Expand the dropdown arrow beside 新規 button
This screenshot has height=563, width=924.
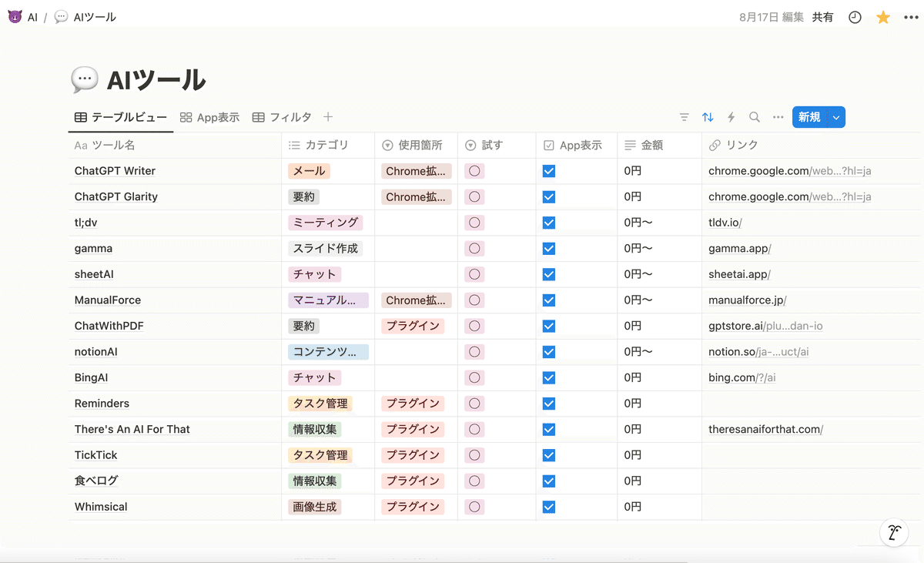[x=836, y=117]
